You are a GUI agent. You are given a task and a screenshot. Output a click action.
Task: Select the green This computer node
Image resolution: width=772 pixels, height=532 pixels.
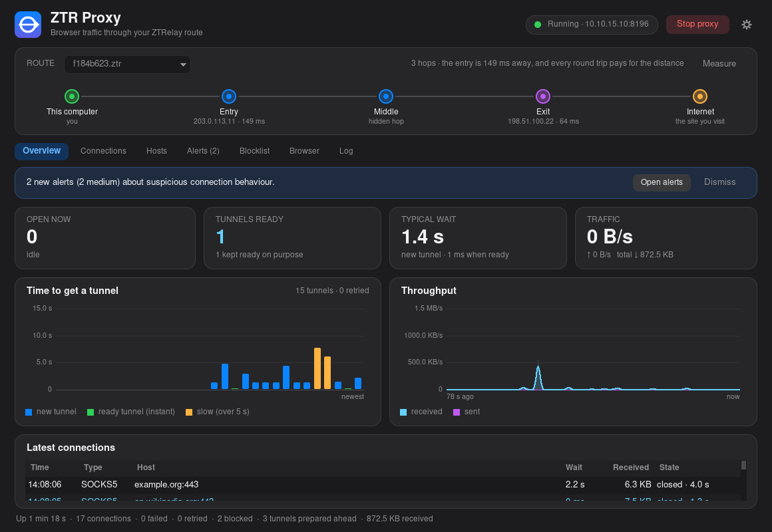72,96
